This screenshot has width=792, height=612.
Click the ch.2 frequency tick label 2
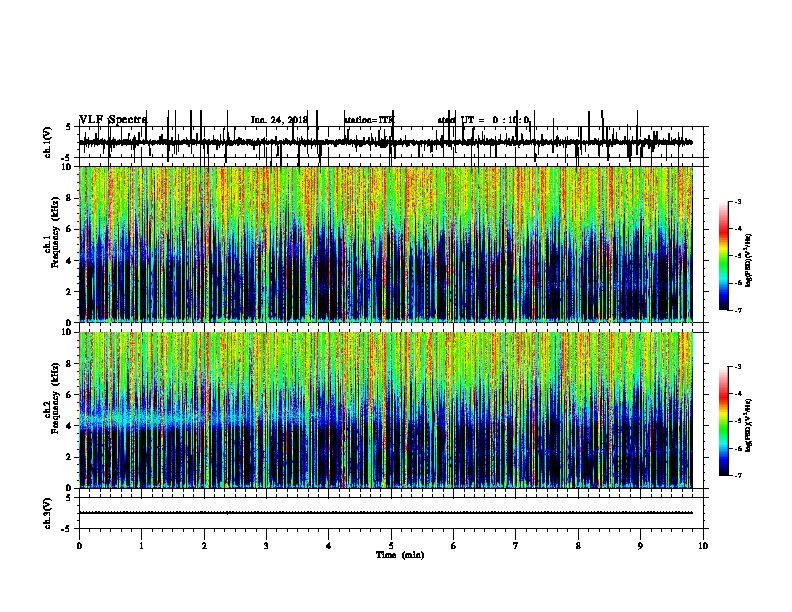click(x=70, y=457)
